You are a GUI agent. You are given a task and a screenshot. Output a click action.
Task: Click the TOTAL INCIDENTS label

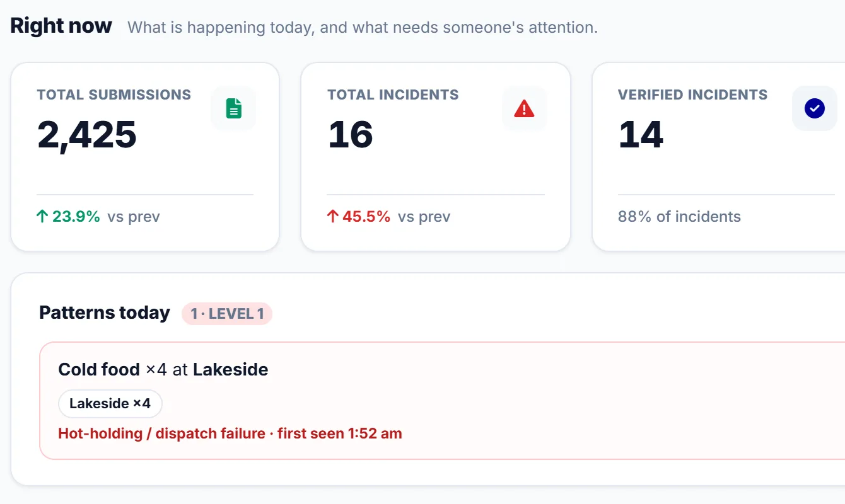click(393, 95)
